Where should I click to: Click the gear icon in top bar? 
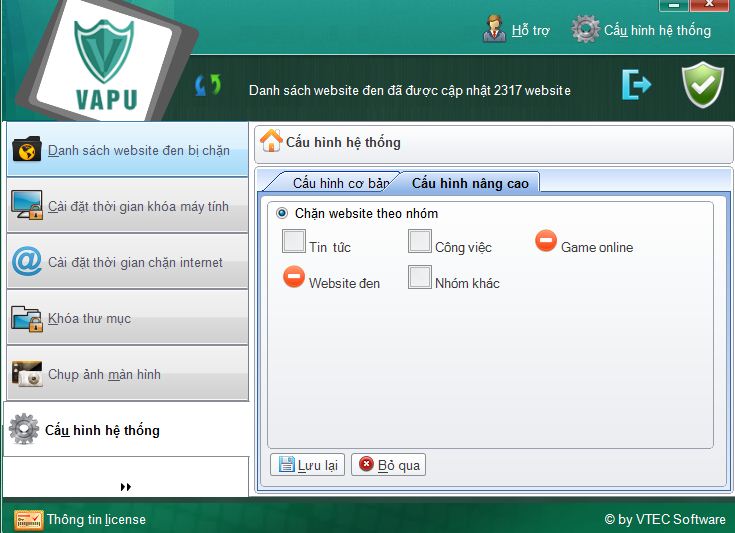click(585, 29)
